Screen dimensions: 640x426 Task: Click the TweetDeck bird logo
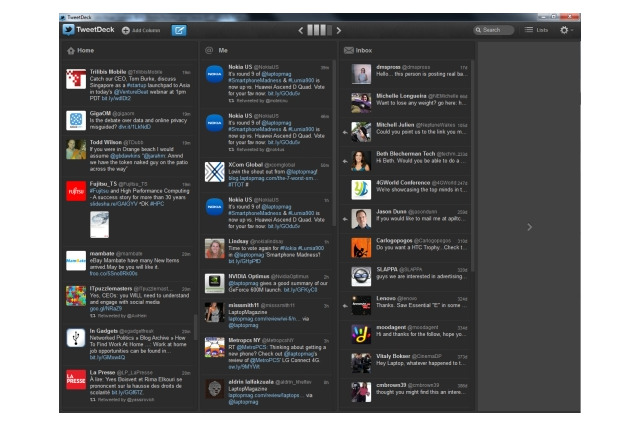click(68, 30)
